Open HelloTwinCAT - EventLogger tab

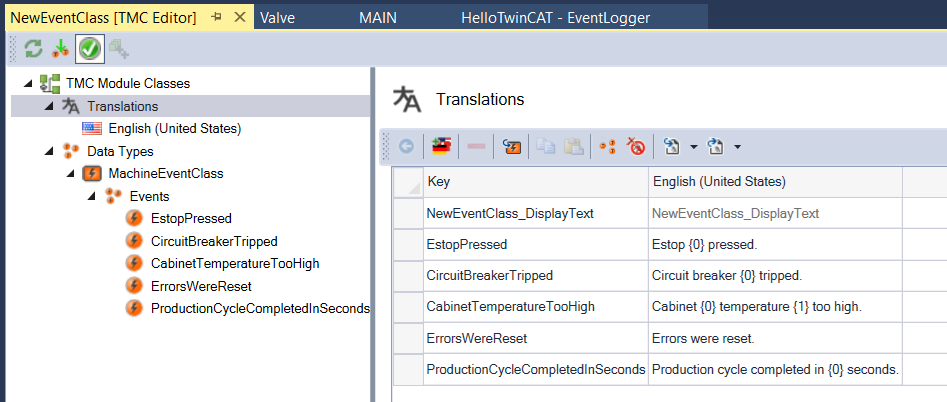(554, 17)
